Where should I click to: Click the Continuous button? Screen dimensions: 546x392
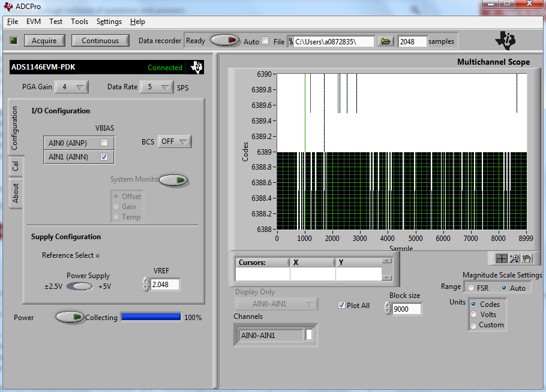click(x=100, y=41)
